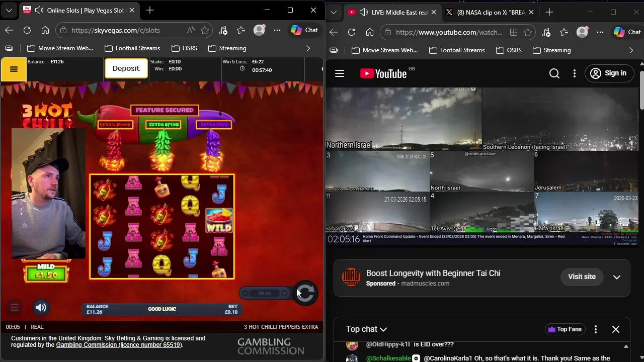Click the Extra Spins feature label
Screen dimensions: 644x362
tap(164, 125)
